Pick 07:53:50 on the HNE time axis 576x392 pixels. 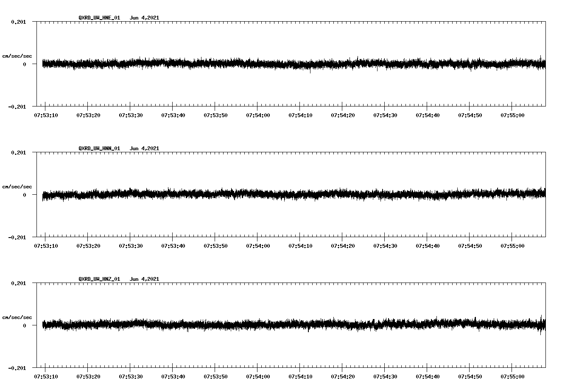click(x=215, y=115)
